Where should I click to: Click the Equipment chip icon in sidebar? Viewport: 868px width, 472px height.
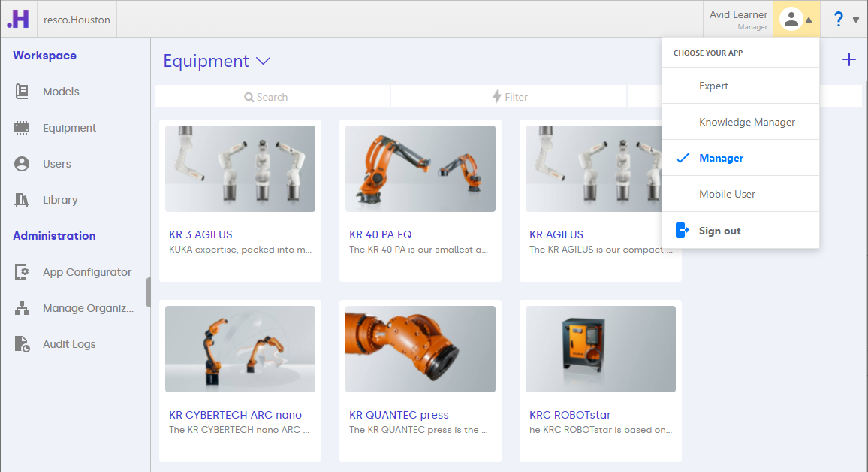pos(22,128)
